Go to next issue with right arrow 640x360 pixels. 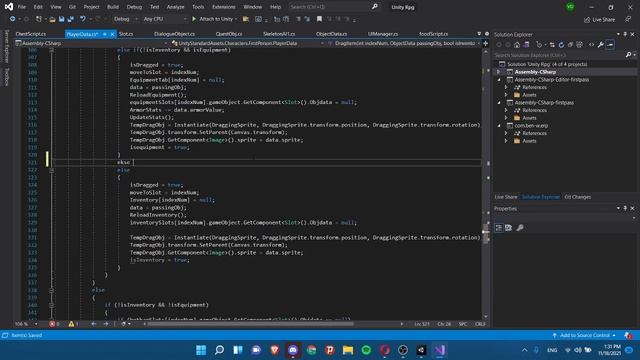[x=106, y=324]
